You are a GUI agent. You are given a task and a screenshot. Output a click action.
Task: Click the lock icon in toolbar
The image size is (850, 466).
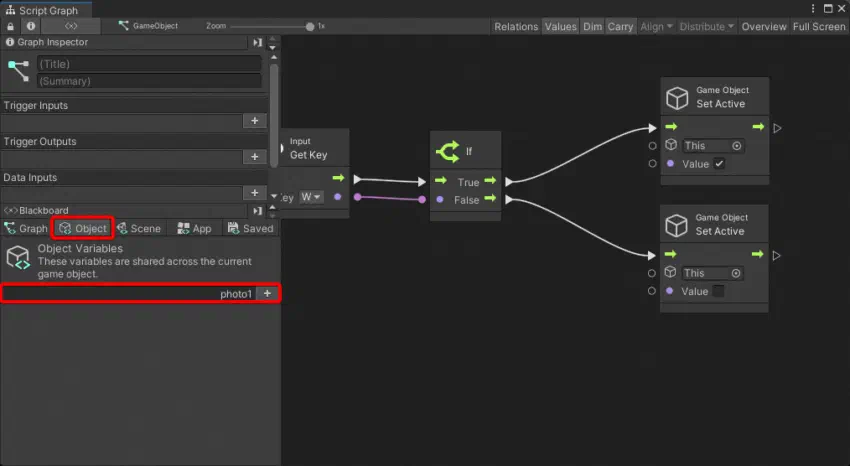pos(10,26)
